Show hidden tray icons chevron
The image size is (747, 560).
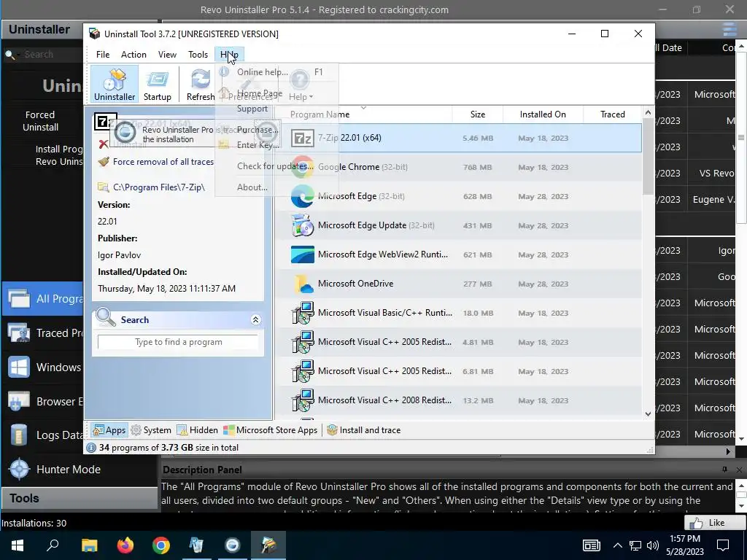tap(617, 545)
